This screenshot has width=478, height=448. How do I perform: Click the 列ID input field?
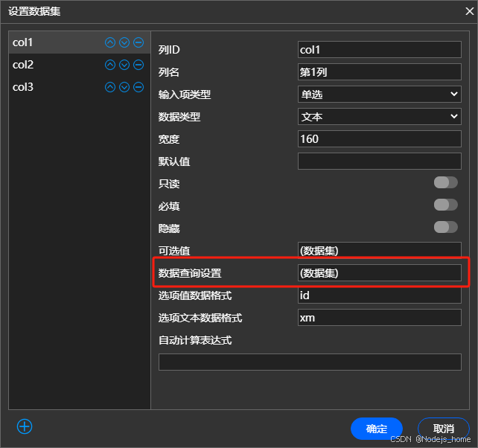379,49
